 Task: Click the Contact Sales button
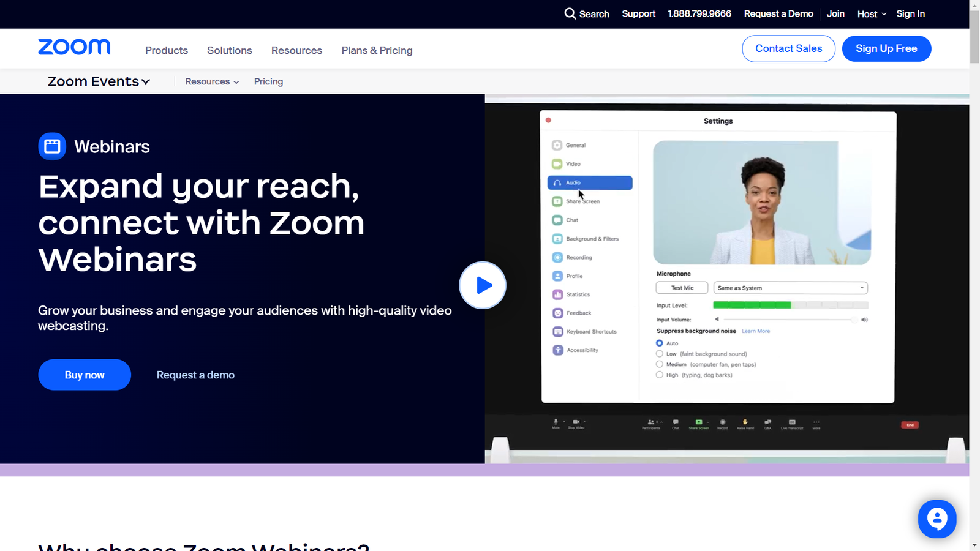[x=789, y=48]
